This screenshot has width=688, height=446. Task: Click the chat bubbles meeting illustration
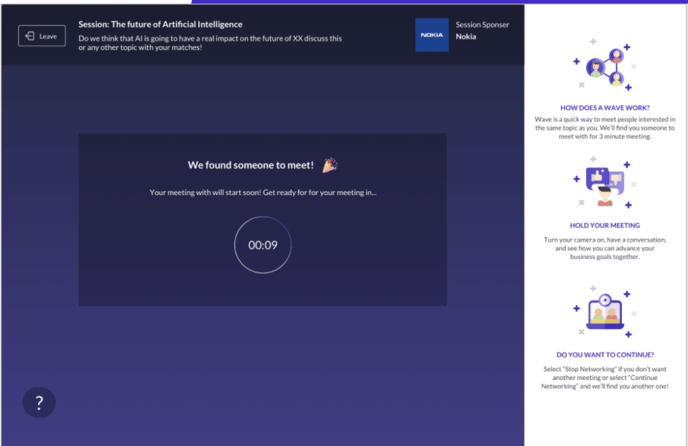605,182
